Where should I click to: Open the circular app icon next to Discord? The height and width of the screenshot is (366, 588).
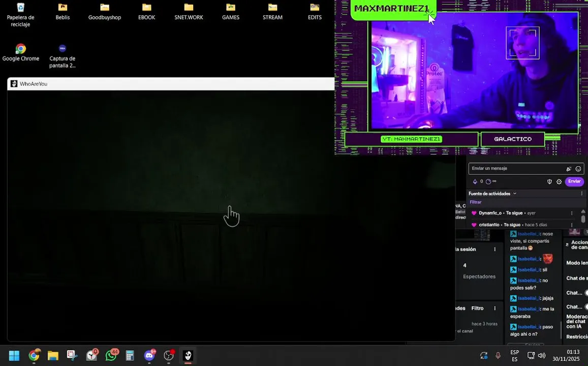[169, 355]
